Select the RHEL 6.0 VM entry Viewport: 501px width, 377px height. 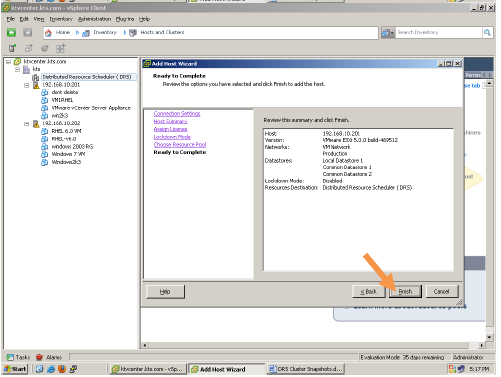point(66,131)
